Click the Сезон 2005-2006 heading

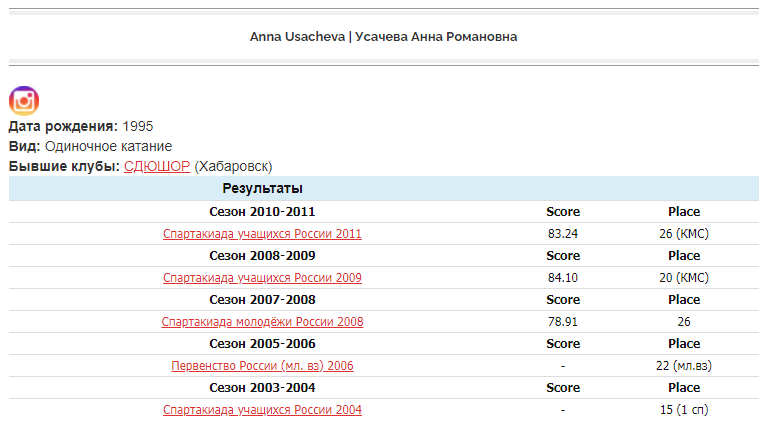262,344
